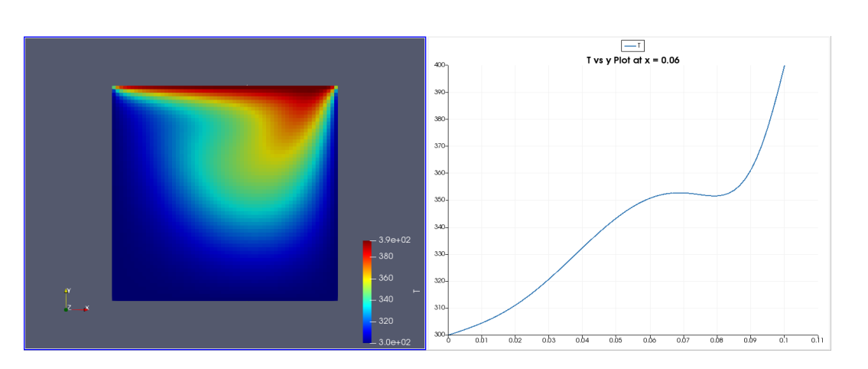Image resolution: width=868 pixels, height=369 pixels.
Task: Click the curve's top endpoint near 400
Action: 785,66
